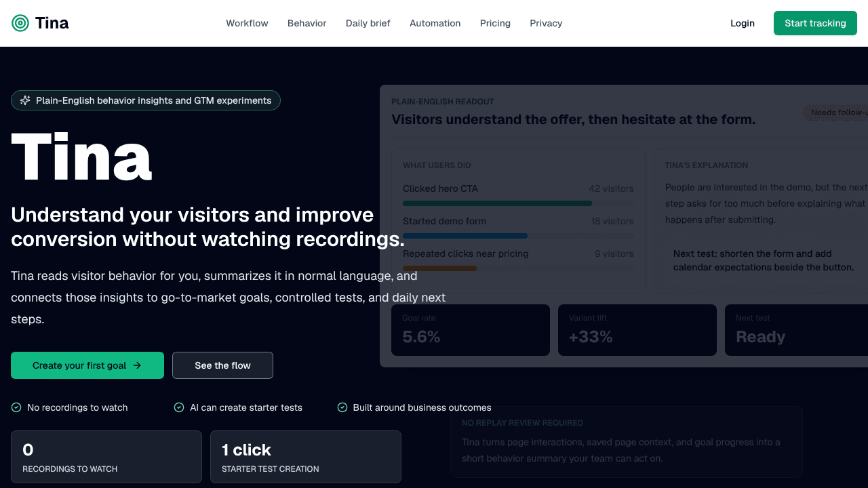This screenshot has width=868, height=488.
Task: Click the Next test Ready card
Action: point(796,330)
